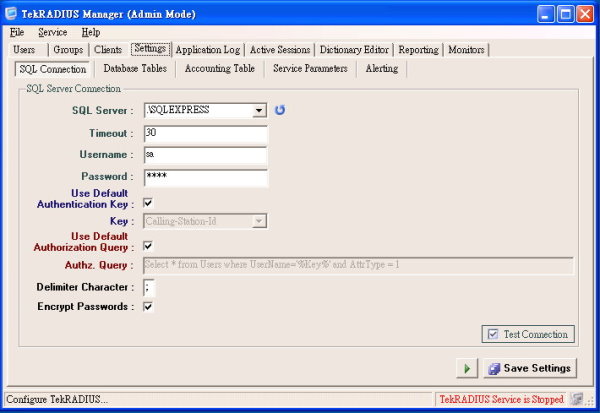Click the Save Settings button
This screenshot has height=413, width=600.
click(x=530, y=368)
